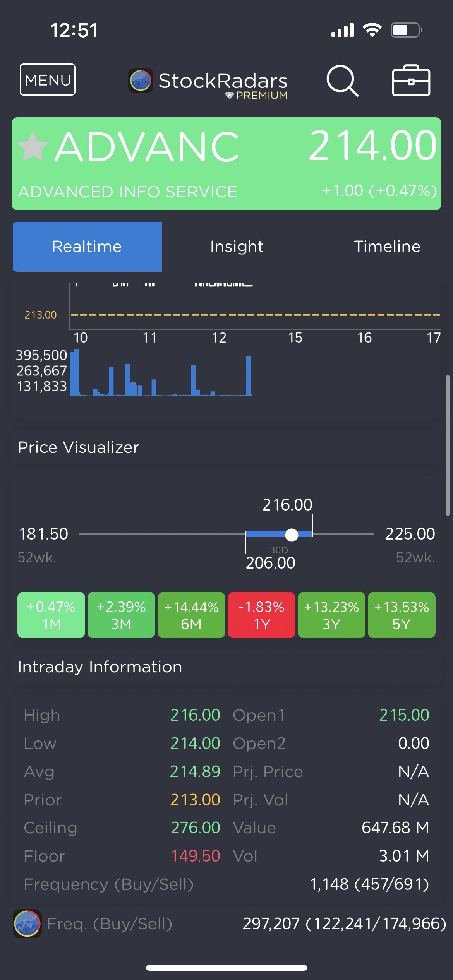Tap the 297,207 (122,241/174,966) frequency total
Image resolution: width=453 pixels, height=980 pixels.
coord(345,923)
